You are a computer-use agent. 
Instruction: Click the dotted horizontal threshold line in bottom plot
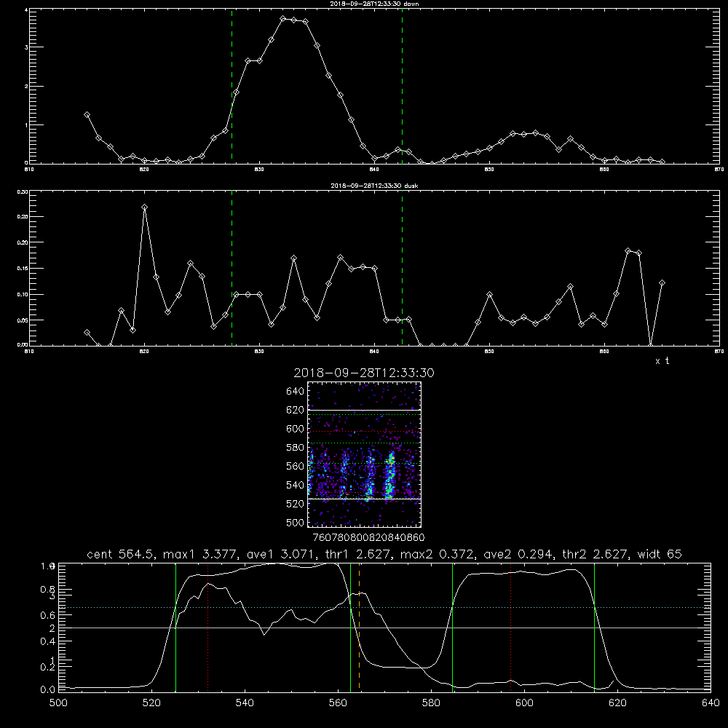coord(384,607)
